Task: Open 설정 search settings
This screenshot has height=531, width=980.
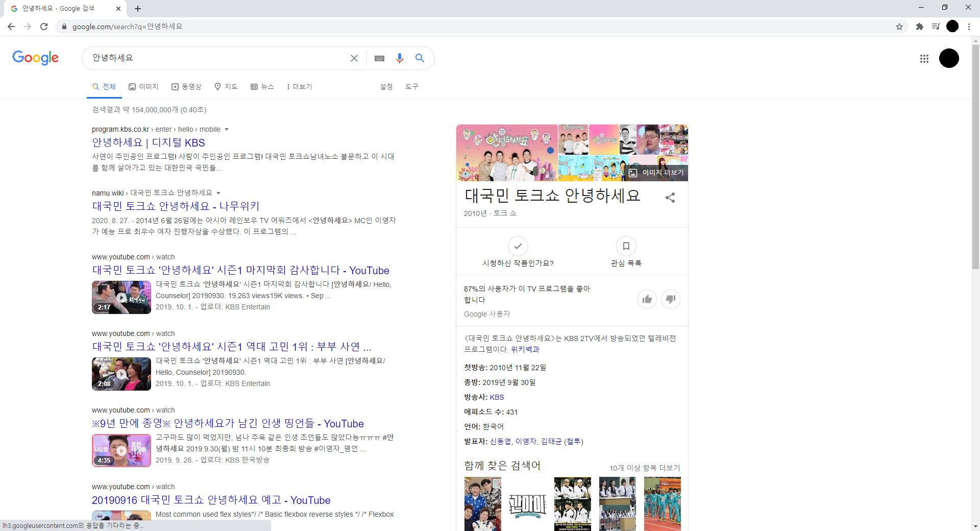Action: click(x=386, y=87)
